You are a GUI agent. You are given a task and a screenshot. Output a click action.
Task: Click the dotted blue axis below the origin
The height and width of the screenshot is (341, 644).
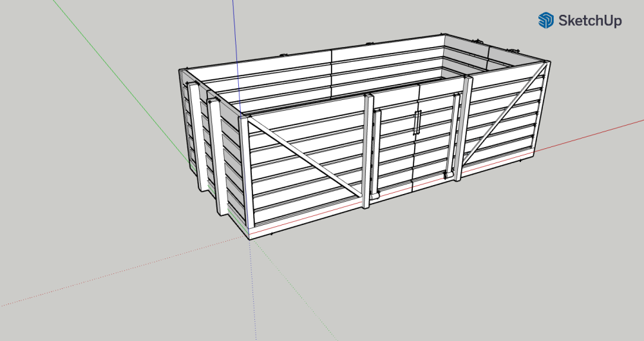coord(254,297)
